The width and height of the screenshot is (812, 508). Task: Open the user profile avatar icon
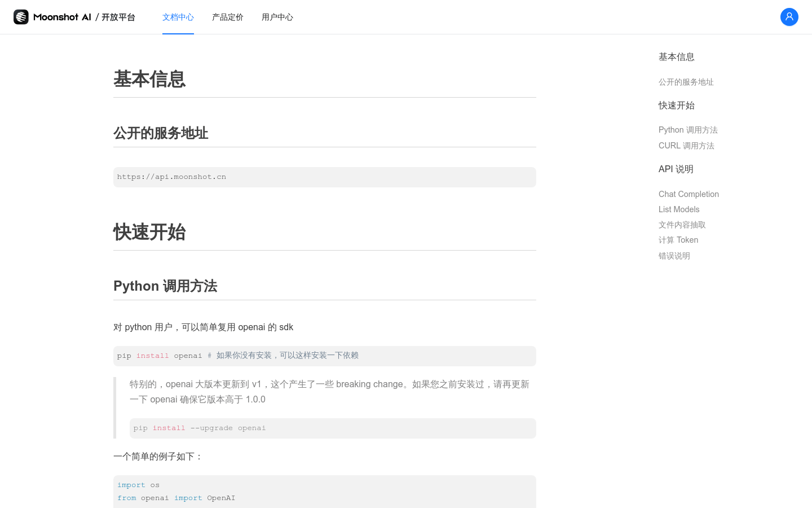point(789,17)
